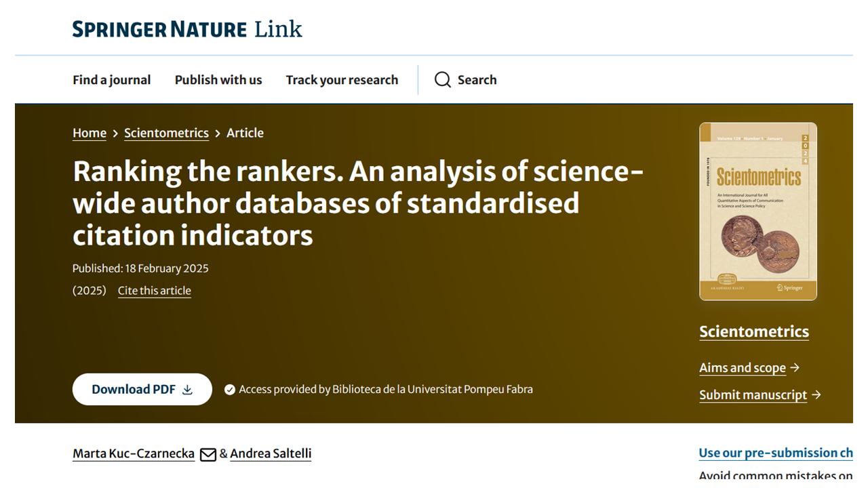
Task: Click the download arrow icon on PDF button
Action: pos(188,390)
